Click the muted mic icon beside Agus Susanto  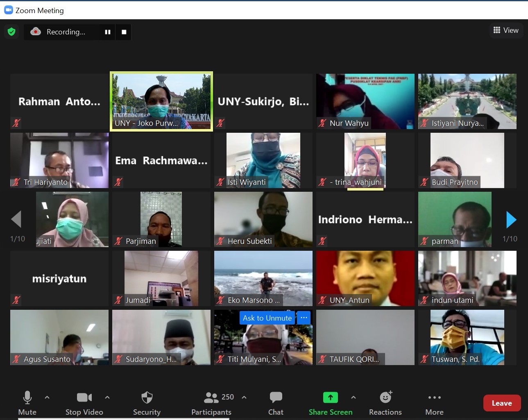(16, 359)
